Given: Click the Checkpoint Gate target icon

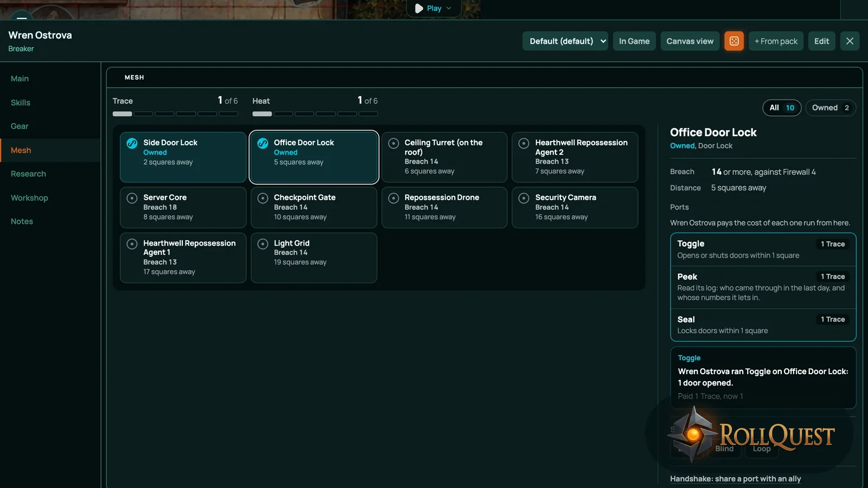Looking at the screenshot, I should [x=263, y=198].
